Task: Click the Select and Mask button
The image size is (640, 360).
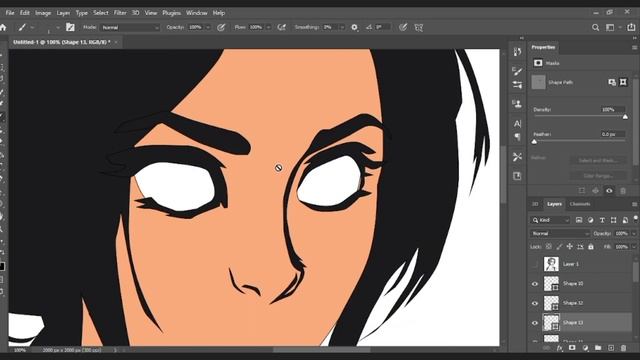Action: [x=598, y=160]
